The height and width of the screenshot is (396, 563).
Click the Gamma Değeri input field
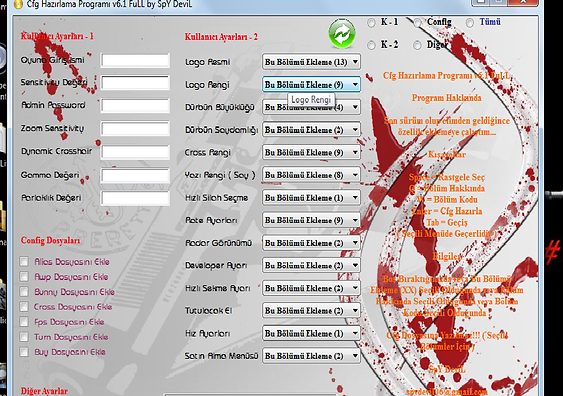pyautogui.click(x=135, y=175)
